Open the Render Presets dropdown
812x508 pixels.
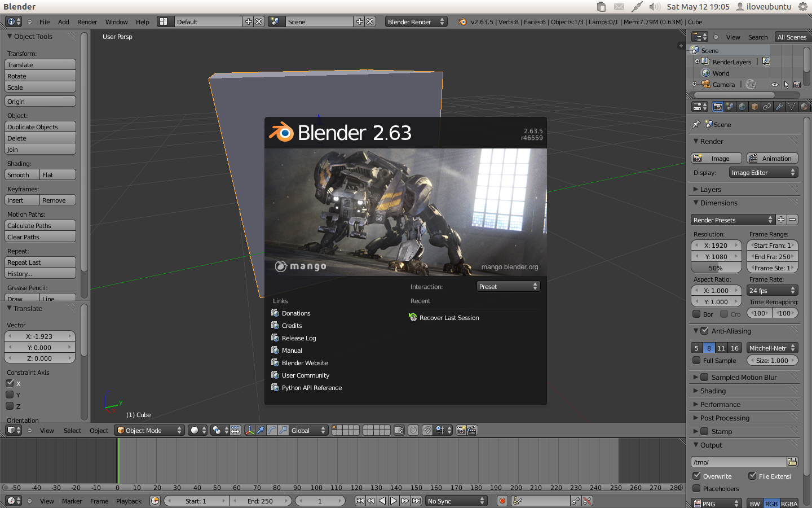[x=732, y=220]
